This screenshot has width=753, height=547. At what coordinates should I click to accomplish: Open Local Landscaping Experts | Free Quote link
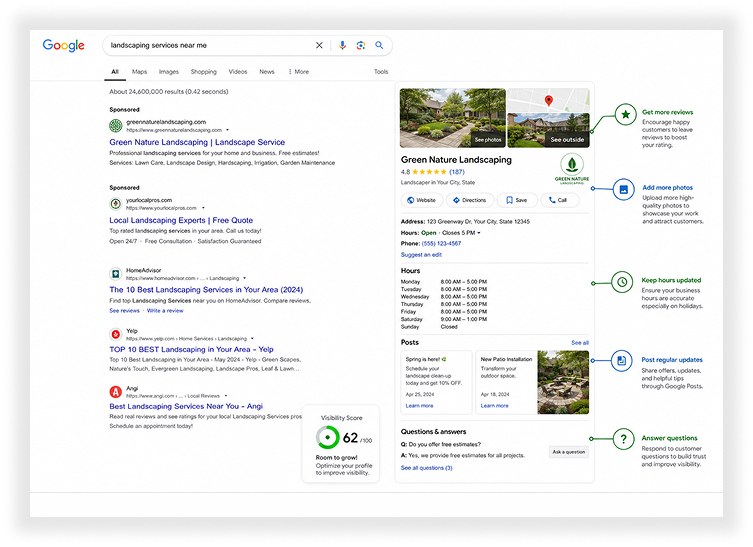coord(181,220)
